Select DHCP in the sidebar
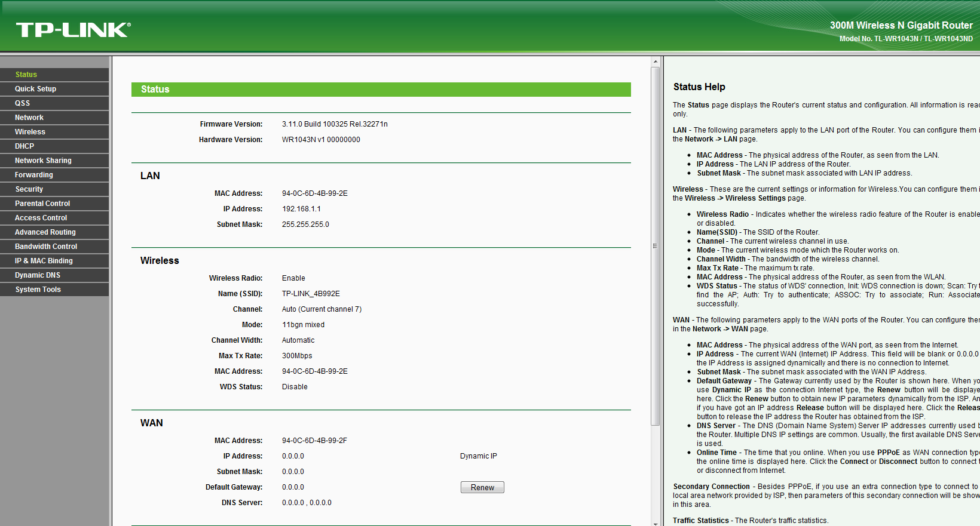 54,146
